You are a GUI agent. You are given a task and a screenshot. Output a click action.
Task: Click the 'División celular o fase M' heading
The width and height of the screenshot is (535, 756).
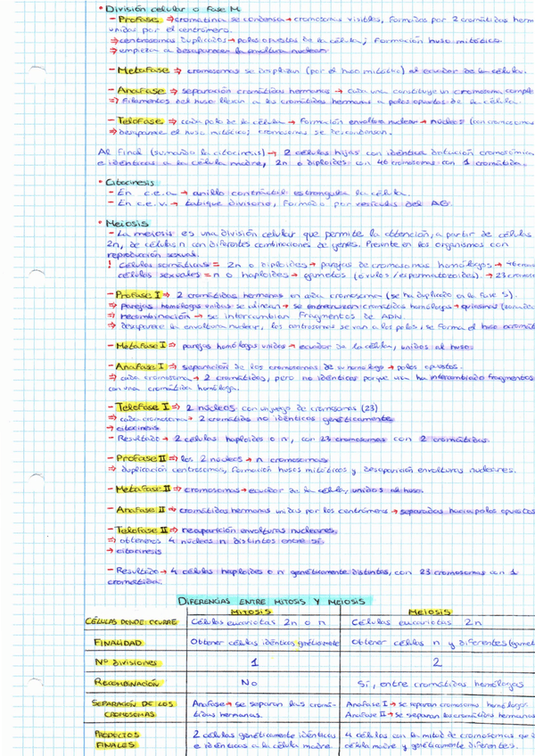(x=173, y=9)
